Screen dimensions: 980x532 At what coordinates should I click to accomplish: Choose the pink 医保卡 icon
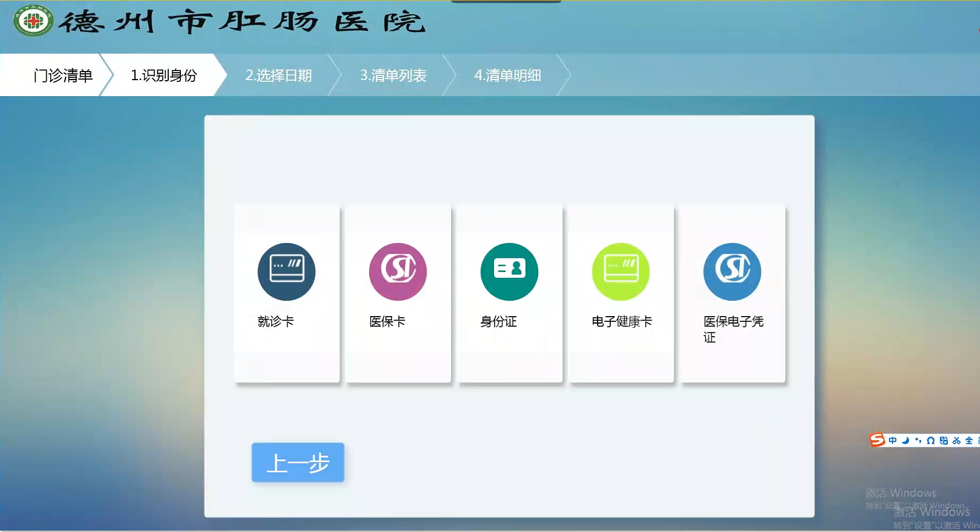click(x=398, y=271)
